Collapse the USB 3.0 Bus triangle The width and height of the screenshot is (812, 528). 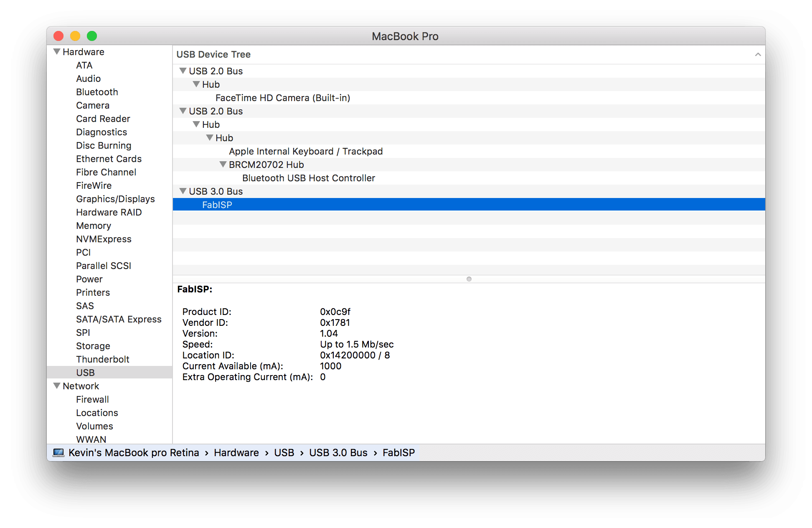coord(183,191)
